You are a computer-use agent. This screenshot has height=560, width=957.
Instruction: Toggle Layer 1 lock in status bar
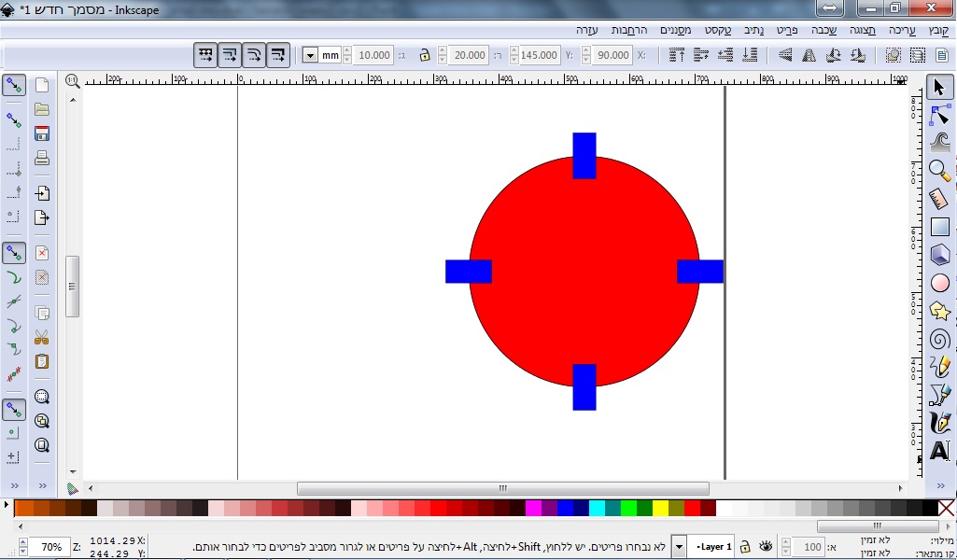tap(745, 547)
